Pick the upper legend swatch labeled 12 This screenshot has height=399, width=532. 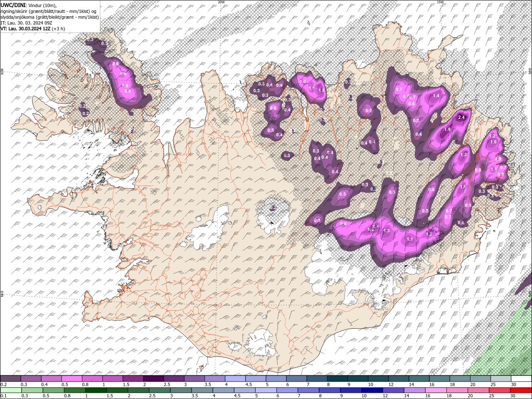click(x=399, y=379)
